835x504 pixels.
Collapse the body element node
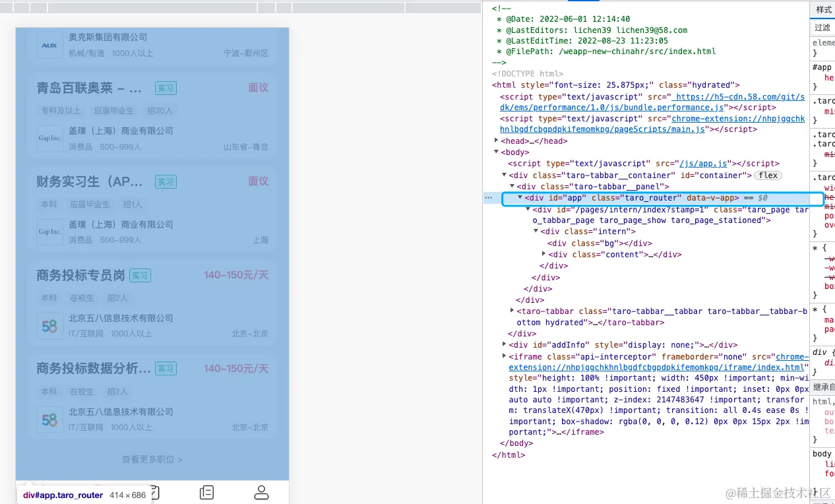(x=497, y=152)
